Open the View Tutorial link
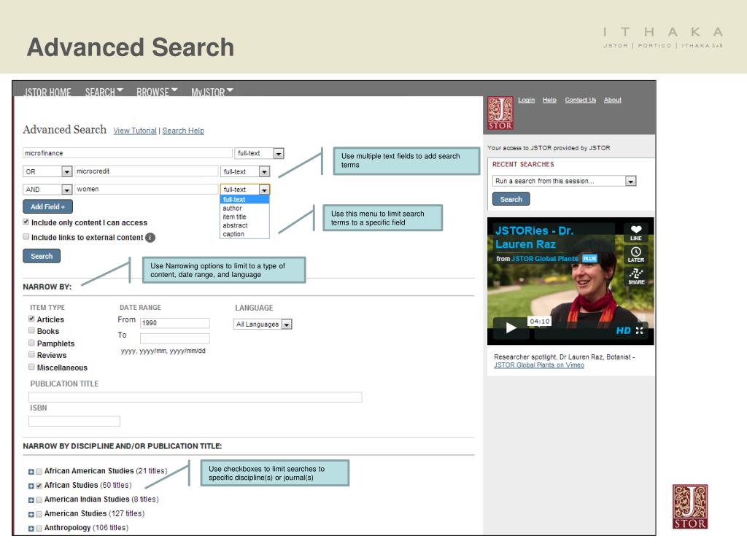The height and width of the screenshot is (560, 747). point(135,131)
